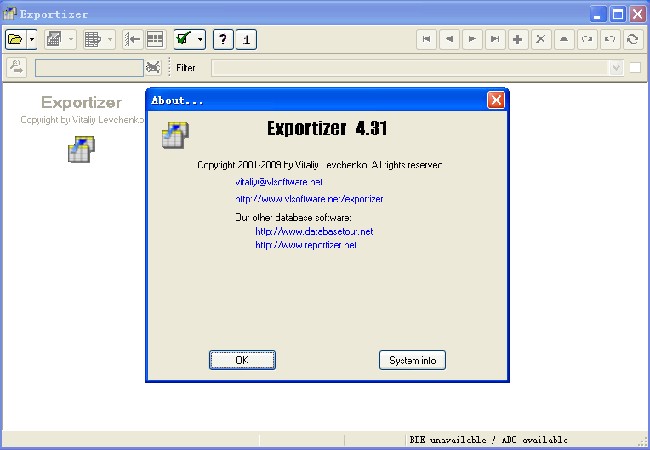
Task: Open the export icon's dropdown arrow
Action: point(70,39)
